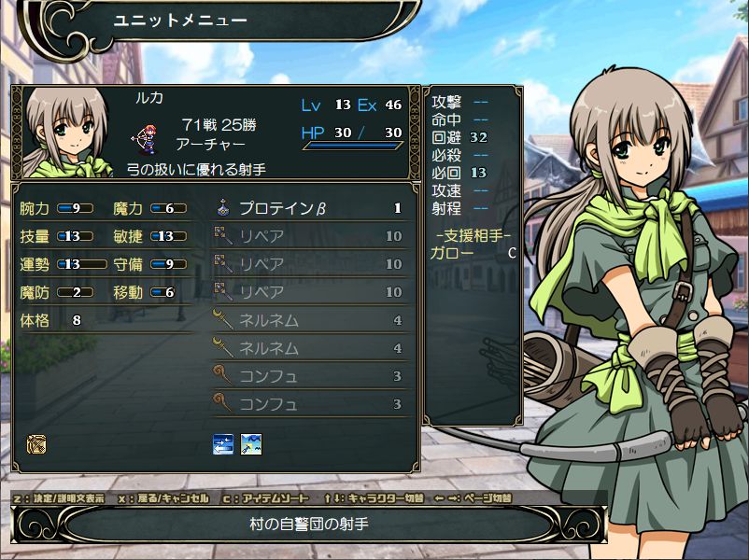749x560 pixels.
Task: Select the blue arrows skill icon
Action: point(223,444)
